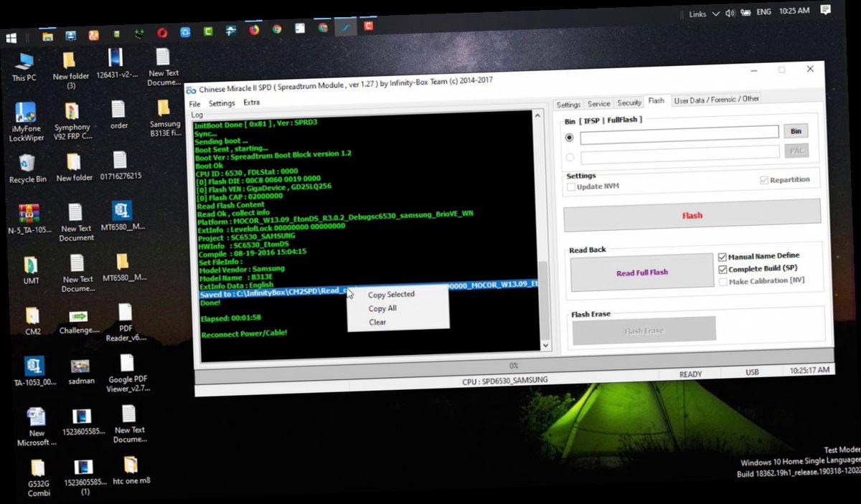
Task: Click the Bin file path input field
Action: (679, 133)
